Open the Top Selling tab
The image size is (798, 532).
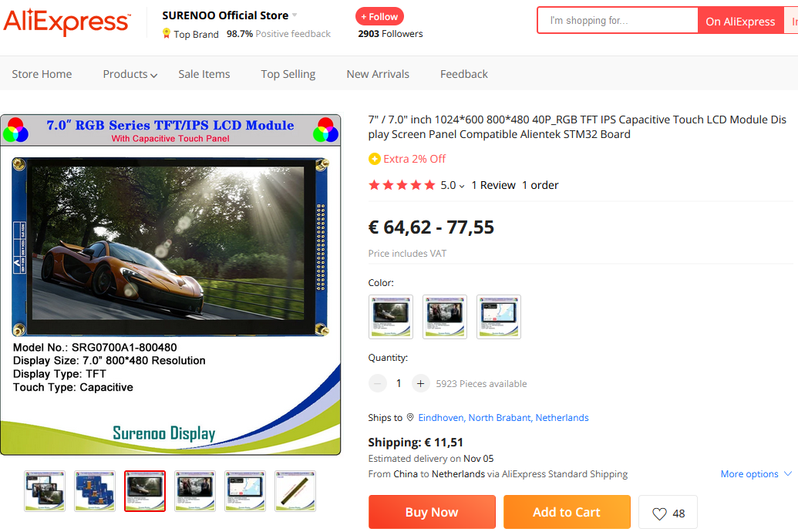tap(288, 74)
